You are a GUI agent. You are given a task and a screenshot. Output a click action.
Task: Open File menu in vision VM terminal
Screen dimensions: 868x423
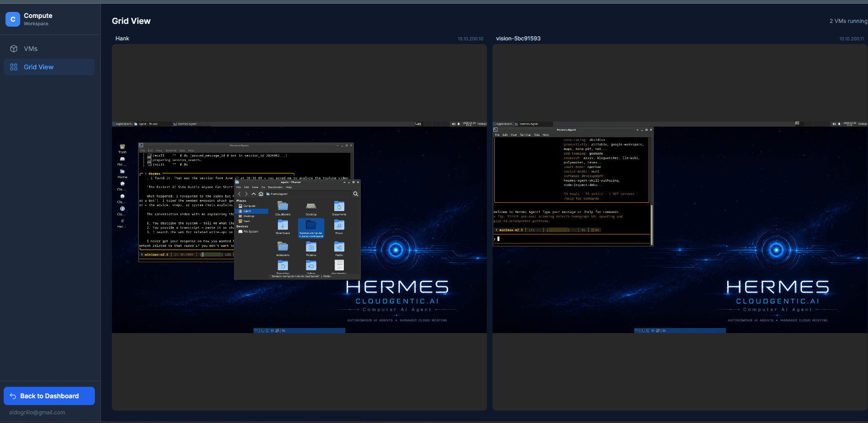click(497, 135)
